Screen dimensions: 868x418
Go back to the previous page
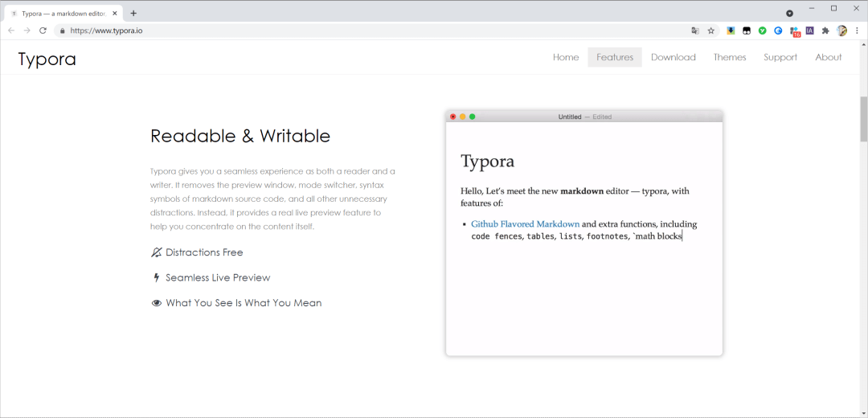tap(11, 31)
